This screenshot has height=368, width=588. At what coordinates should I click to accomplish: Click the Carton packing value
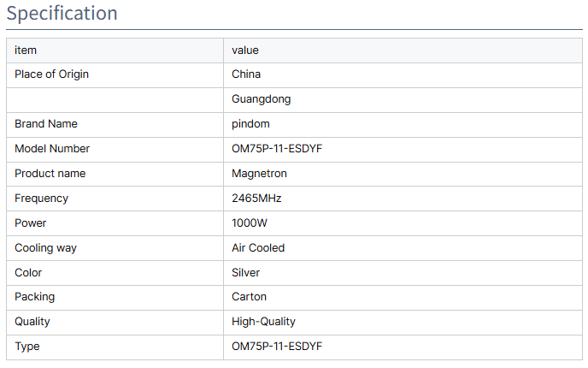click(x=249, y=297)
